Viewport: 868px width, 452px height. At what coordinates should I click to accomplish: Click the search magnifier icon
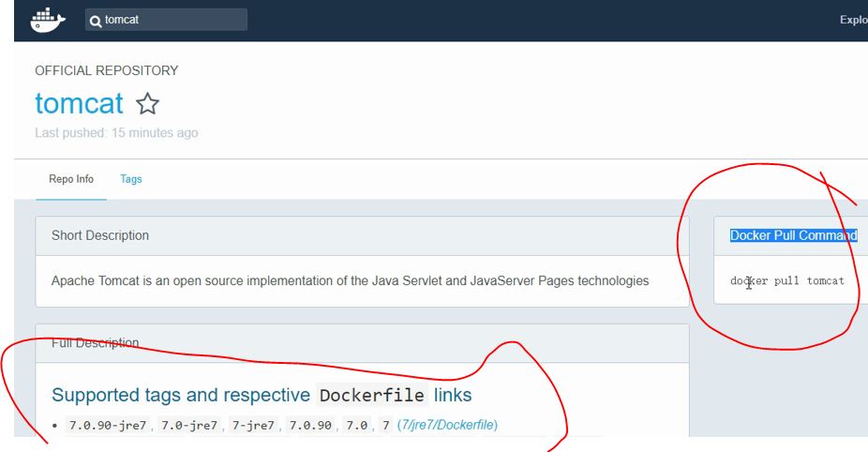96,22
